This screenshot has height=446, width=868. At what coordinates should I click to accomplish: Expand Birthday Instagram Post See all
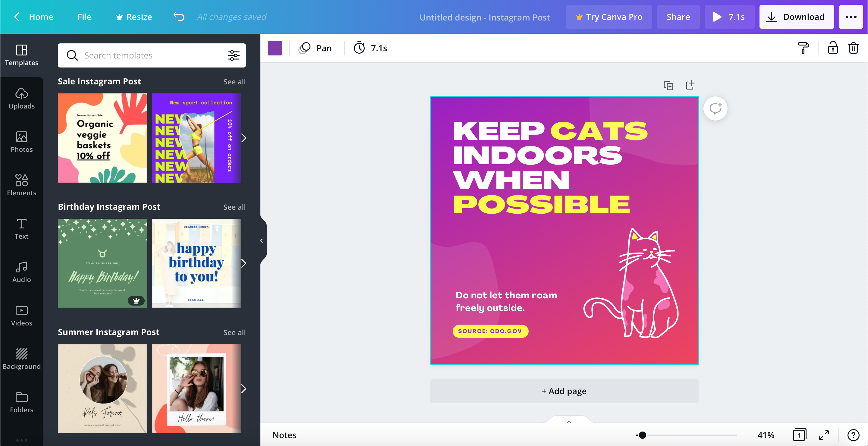234,206
